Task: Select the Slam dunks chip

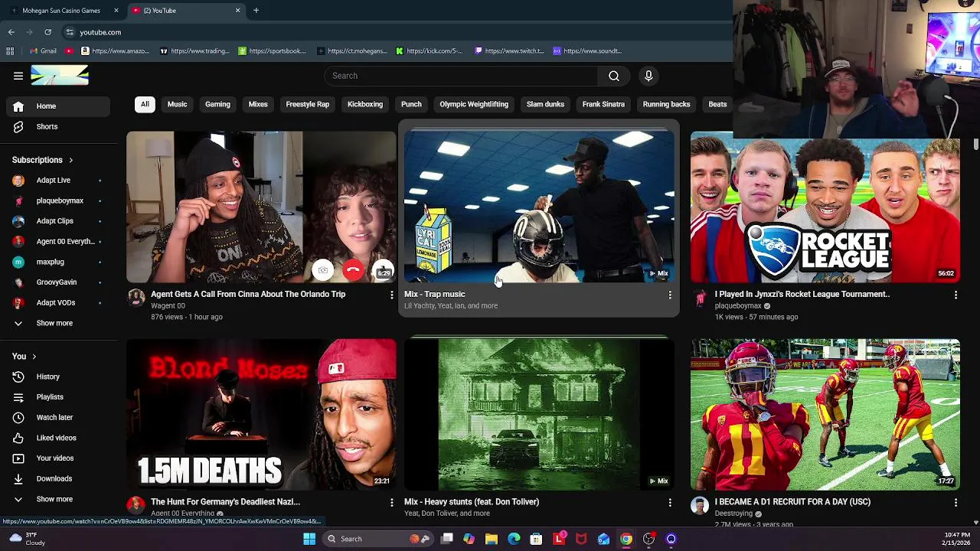Action: (x=545, y=104)
